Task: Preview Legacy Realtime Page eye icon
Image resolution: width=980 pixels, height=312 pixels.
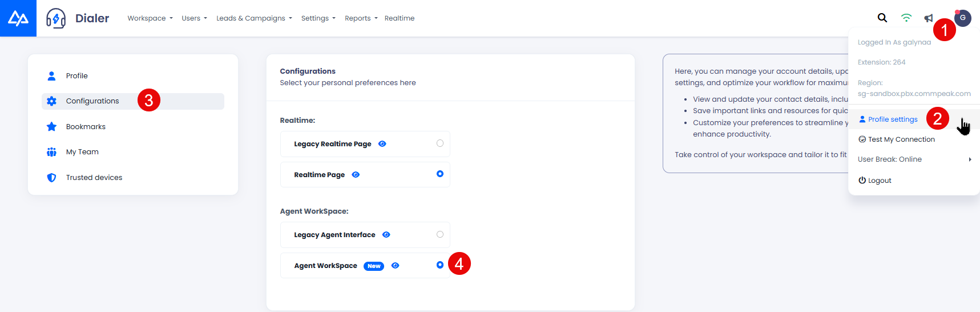Action: [382, 143]
